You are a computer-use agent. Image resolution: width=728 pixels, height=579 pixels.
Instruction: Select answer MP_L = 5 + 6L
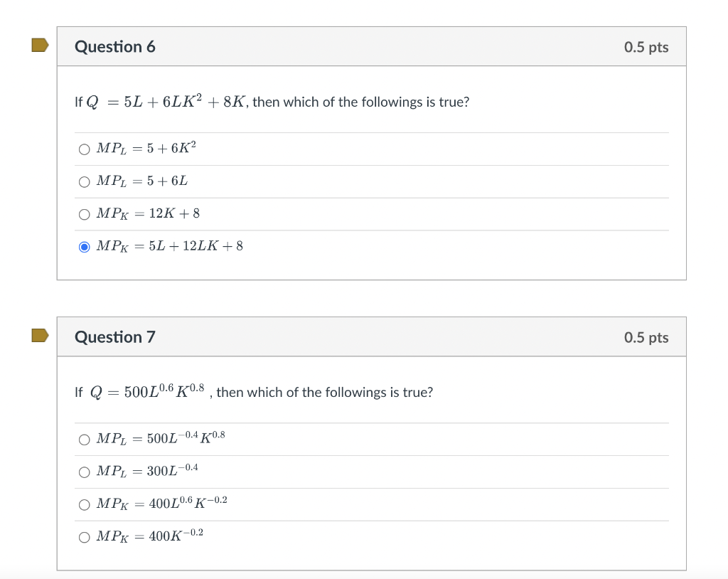(84, 181)
